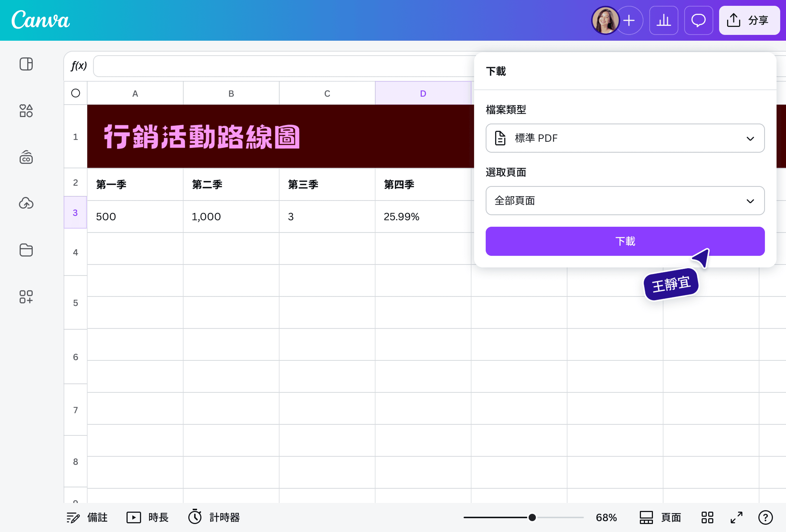
Task: Open the grid view icon
Action: tap(707, 517)
